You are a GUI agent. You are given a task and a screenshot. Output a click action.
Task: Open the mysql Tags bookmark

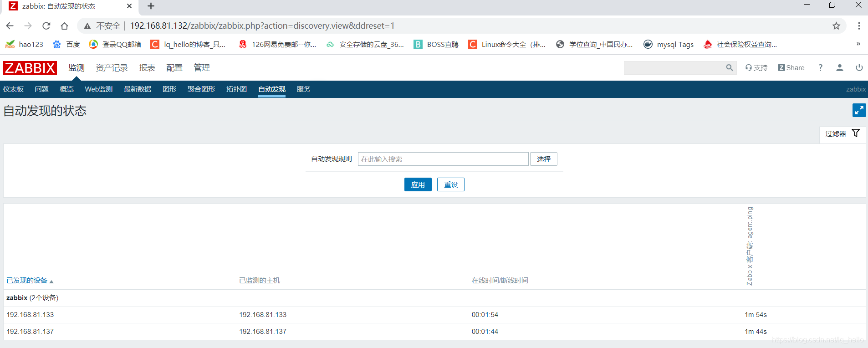[x=669, y=44]
